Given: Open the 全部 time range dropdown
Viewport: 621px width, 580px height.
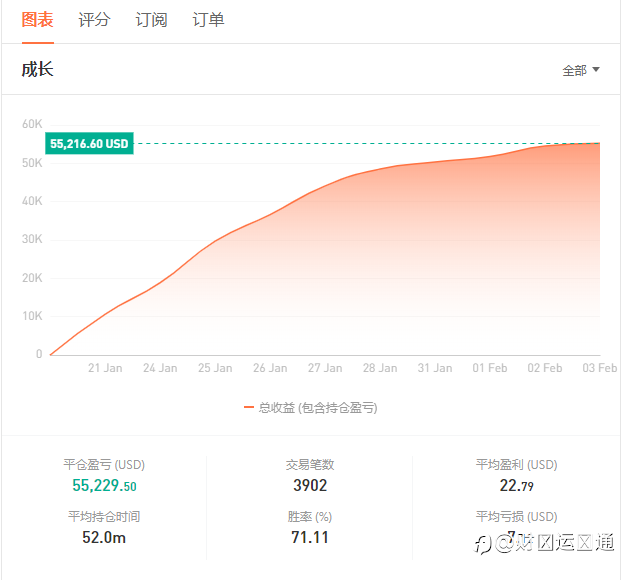Looking at the screenshot, I should coord(581,71).
